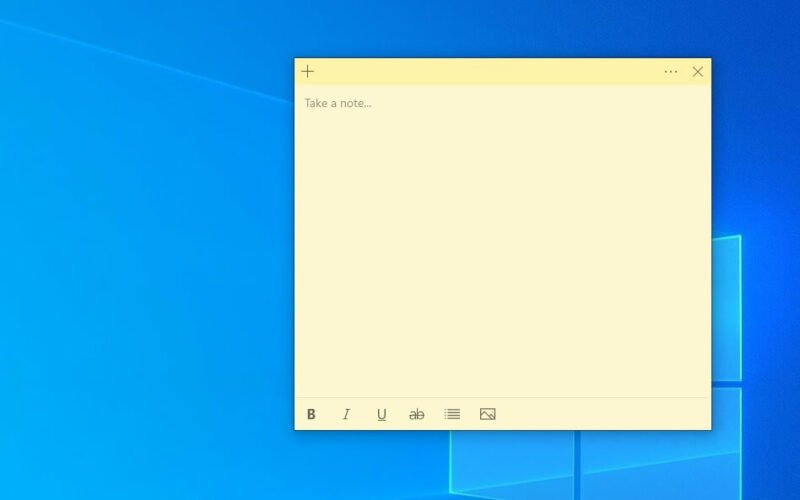Screen dimensions: 800x500
Task: Toggle italic formatting
Action: point(346,414)
